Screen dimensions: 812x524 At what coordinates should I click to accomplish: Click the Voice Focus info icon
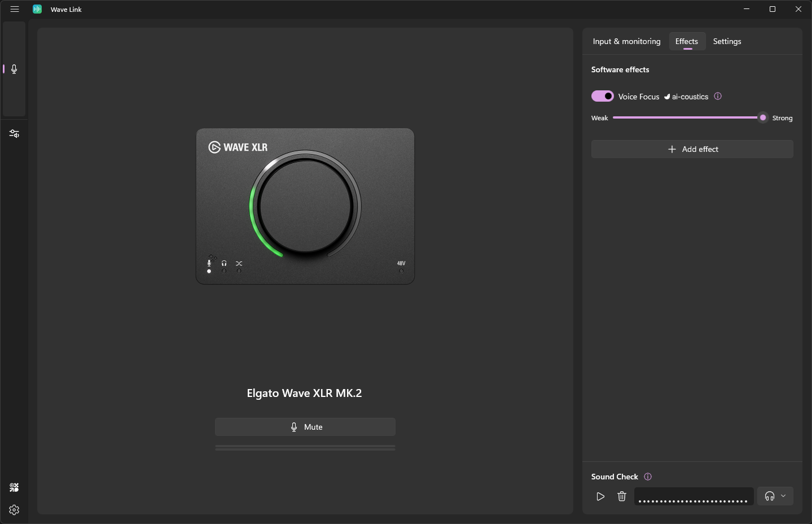pos(718,96)
